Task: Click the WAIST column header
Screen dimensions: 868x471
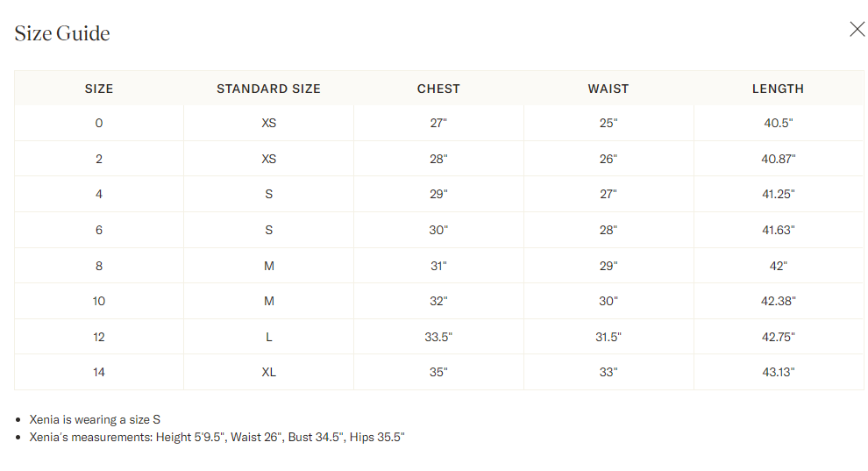Action: point(608,89)
